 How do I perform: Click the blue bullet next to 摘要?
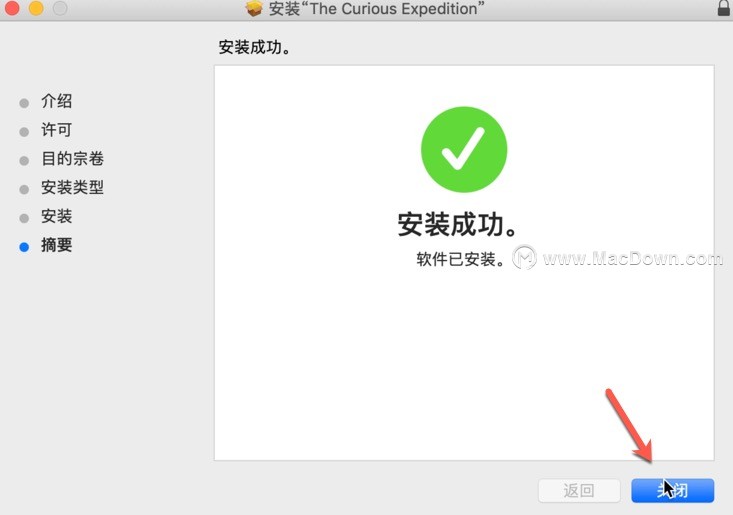[x=24, y=247]
